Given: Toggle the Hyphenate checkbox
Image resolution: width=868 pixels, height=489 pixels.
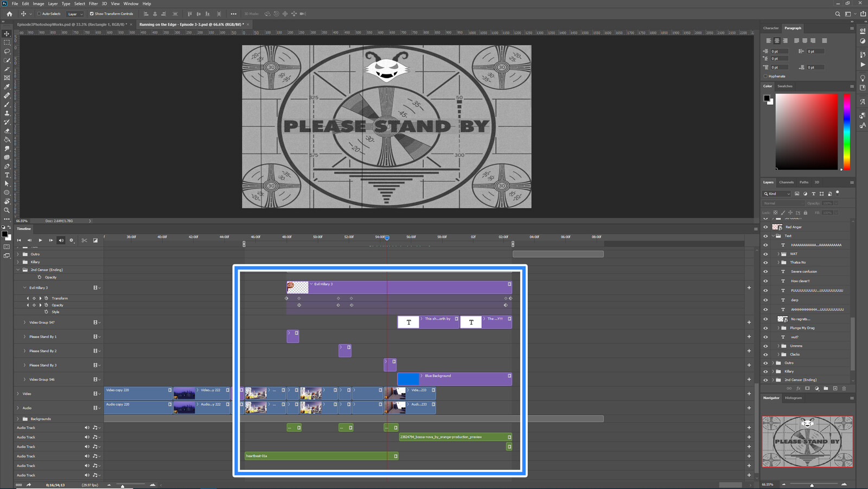Looking at the screenshot, I should (765, 76).
